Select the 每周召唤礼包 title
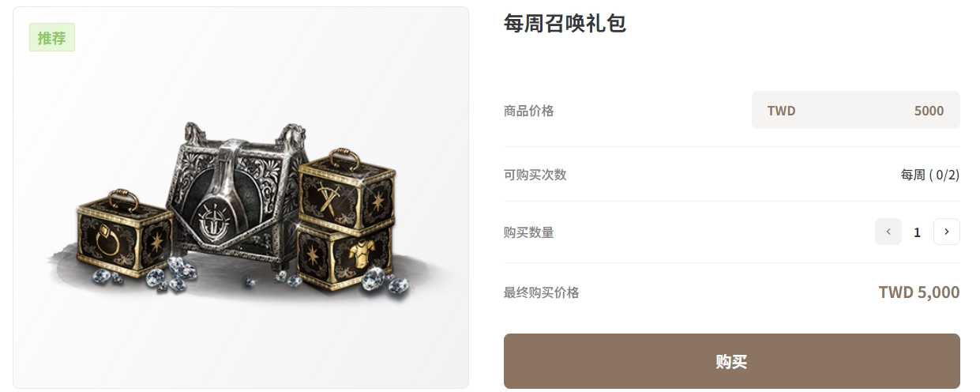Image resolution: width=980 pixels, height=392 pixels. tap(565, 23)
